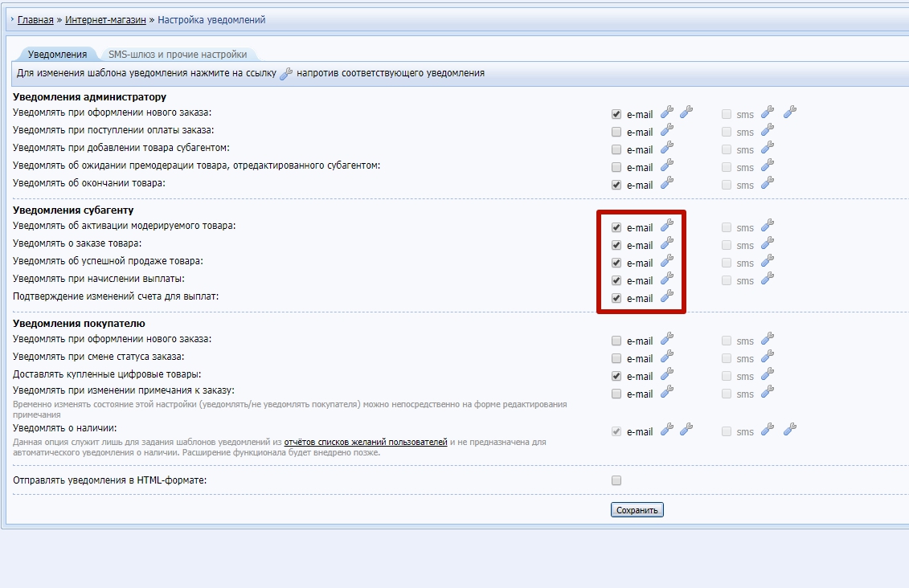909x588 pixels.
Task: Edit e-mail template for subagent payout confirmation
Action: 666,296
